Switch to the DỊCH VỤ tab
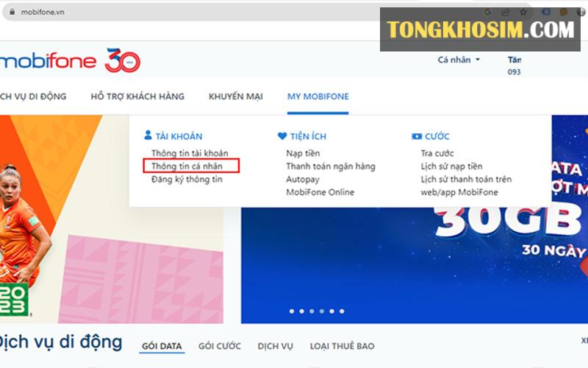Image resolution: width=588 pixels, height=368 pixels. [x=275, y=346]
